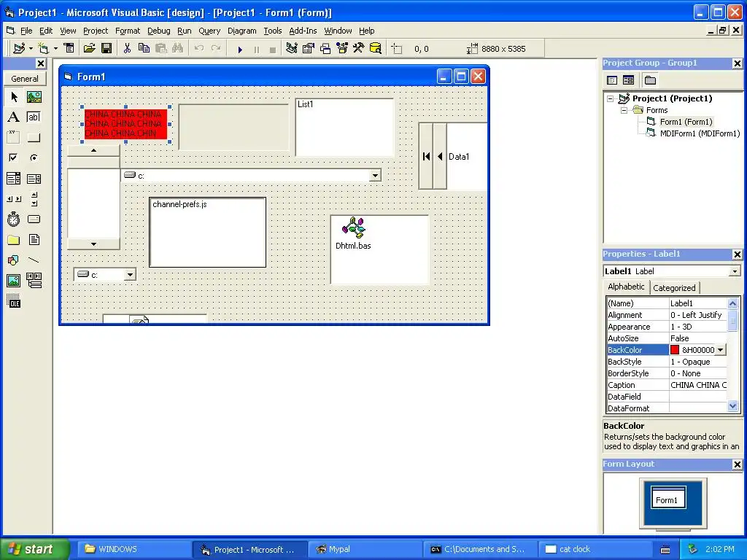
Task: Open the Menu Editor from the toolbar
Action: click(x=69, y=49)
